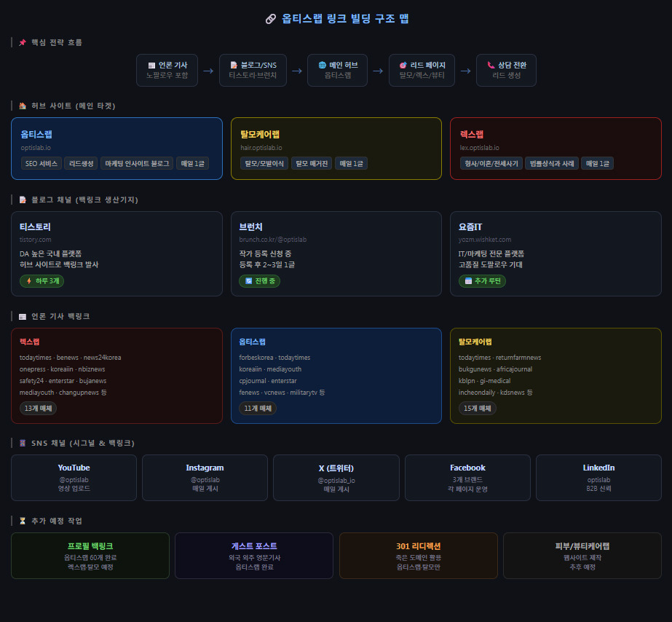The image size is (672, 622).
Task: Click the 15개 매체 badge
Action: click(478, 409)
